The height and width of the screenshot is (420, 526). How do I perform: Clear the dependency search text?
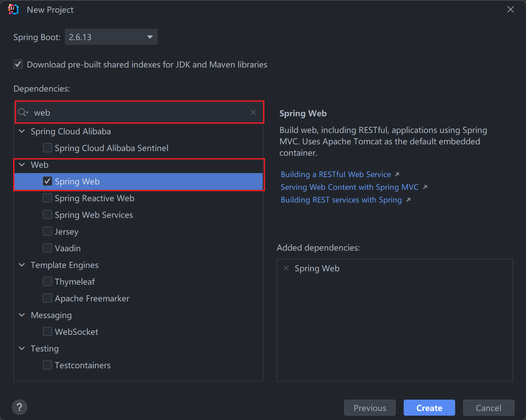[253, 112]
